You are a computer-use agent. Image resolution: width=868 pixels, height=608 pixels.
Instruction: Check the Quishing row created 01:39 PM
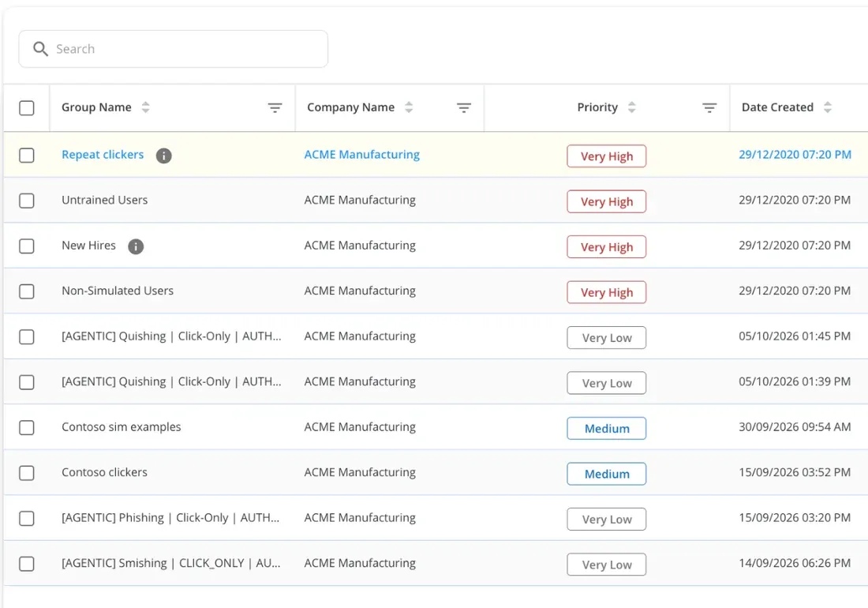point(27,382)
